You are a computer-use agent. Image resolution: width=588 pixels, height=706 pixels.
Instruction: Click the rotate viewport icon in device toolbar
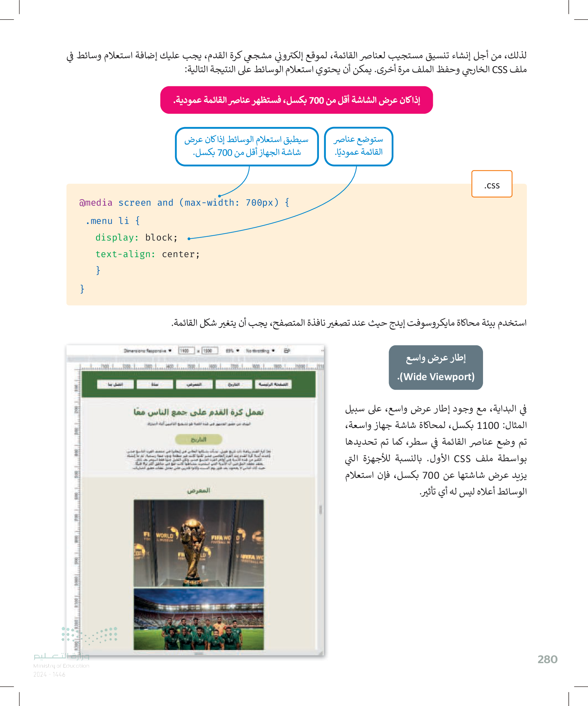287,351
